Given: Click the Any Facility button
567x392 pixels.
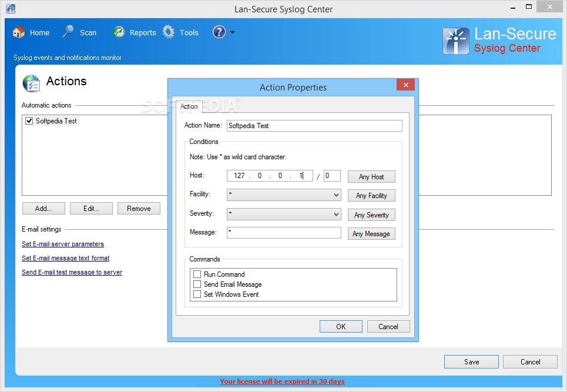Looking at the screenshot, I should coord(371,196).
